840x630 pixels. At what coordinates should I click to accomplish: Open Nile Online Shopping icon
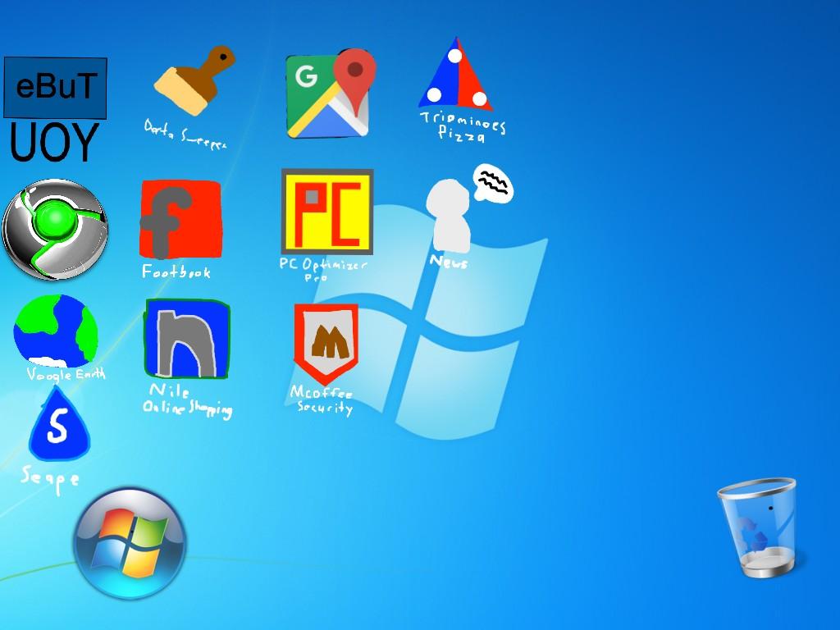click(187, 339)
